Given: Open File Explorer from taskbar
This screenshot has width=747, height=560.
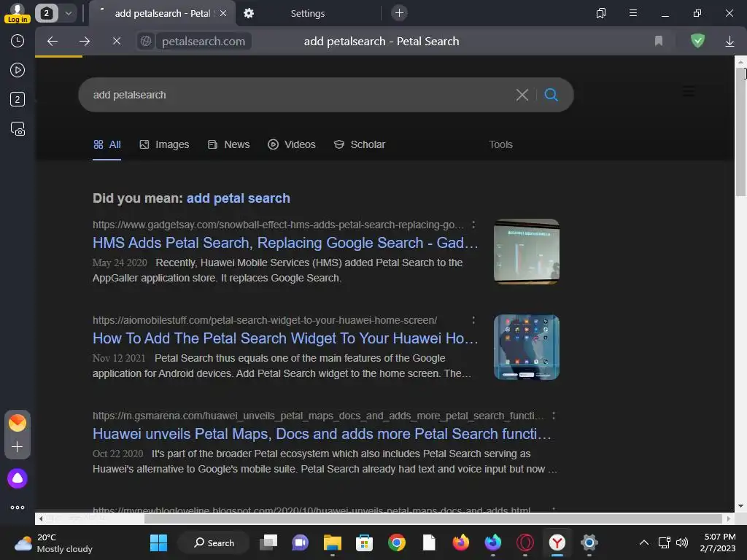Looking at the screenshot, I should 332,542.
